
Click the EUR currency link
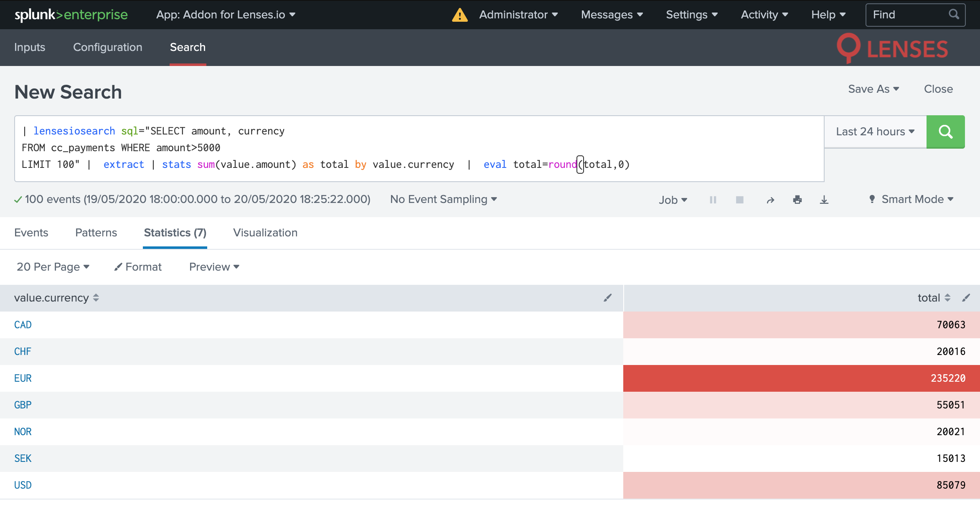[23, 378]
